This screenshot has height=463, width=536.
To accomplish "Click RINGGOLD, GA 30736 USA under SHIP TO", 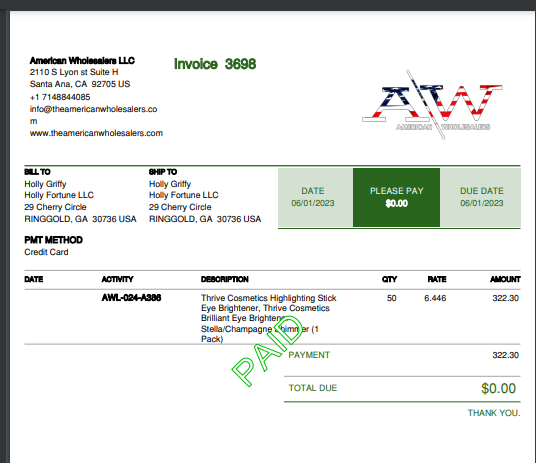I will (x=205, y=219).
